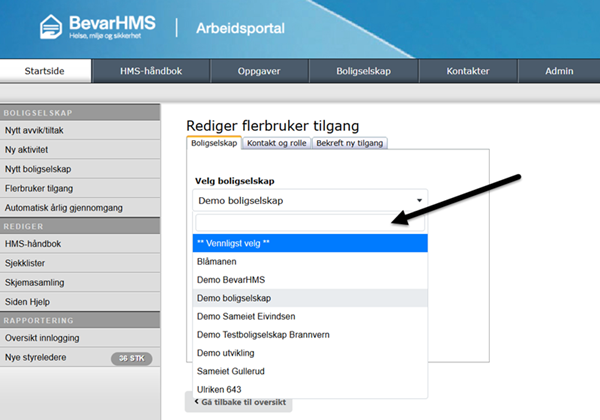Choose Blåmanen from the dropdown list

tap(216, 261)
